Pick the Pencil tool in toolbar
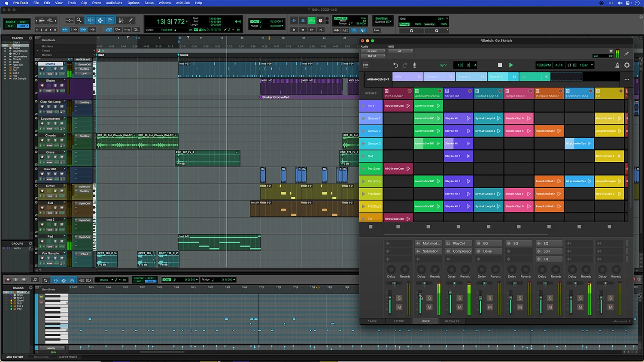The image size is (644, 362). coord(131,20)
